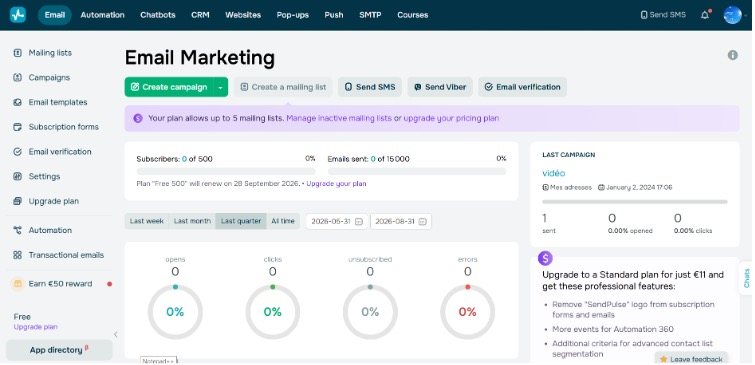Click the 2026-08-31 end date field
This screenshot has width=755, height=365.
click(401, 222)
